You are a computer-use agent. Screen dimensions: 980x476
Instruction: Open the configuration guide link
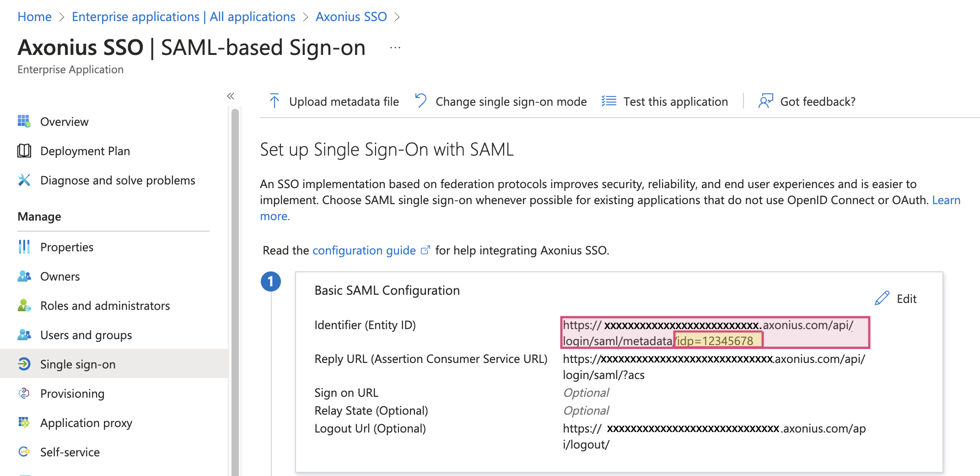(x=364, y=250)
